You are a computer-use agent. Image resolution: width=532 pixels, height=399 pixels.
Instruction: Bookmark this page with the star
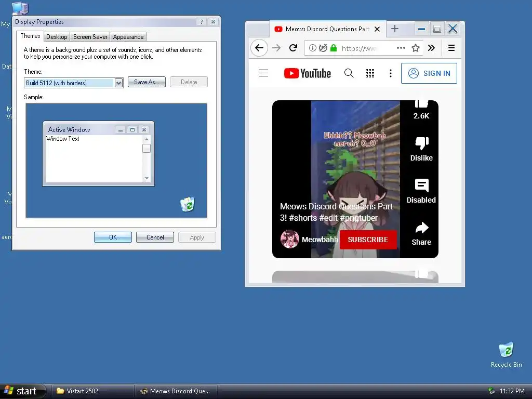click(416, 48)
